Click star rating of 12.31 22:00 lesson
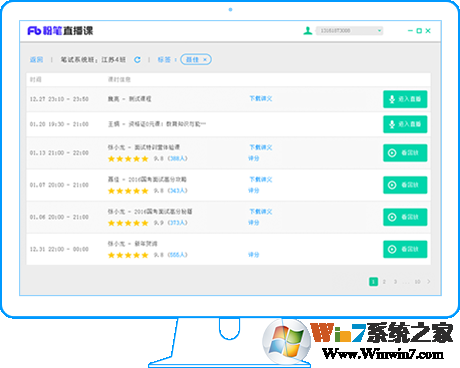 tap(128, 255)
